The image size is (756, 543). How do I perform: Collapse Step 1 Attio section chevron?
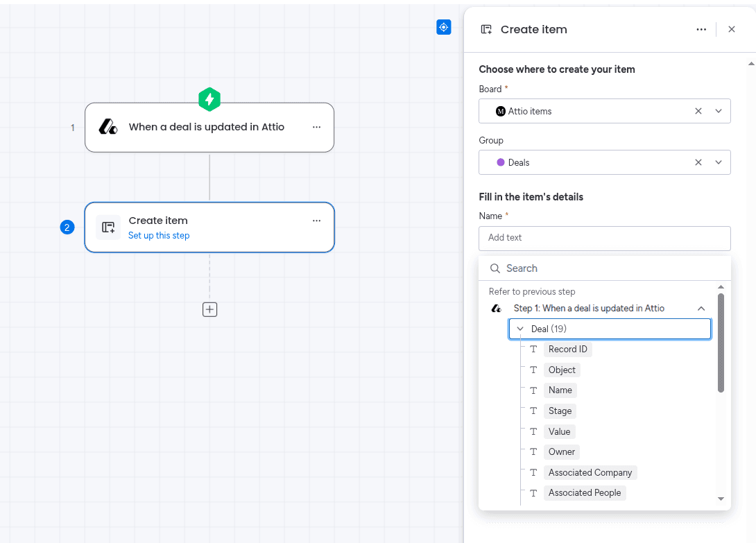[x=701, y=309]
